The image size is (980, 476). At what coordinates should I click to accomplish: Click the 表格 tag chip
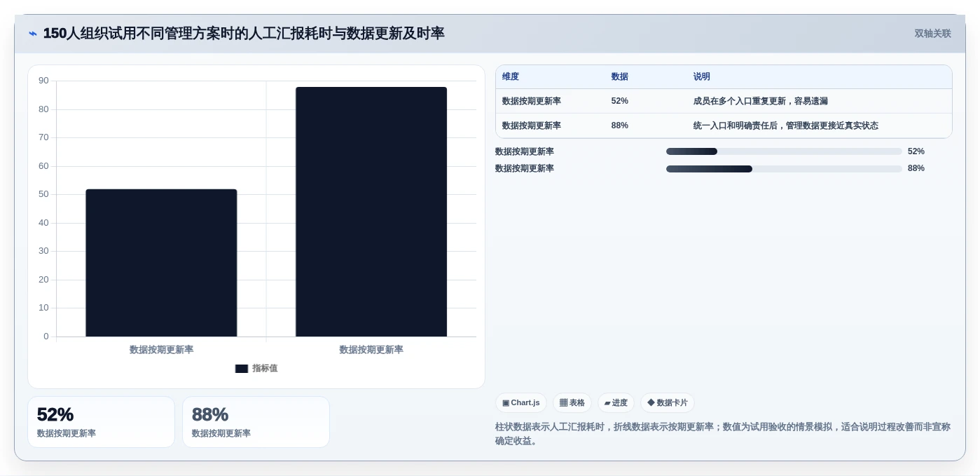[572, 403]
